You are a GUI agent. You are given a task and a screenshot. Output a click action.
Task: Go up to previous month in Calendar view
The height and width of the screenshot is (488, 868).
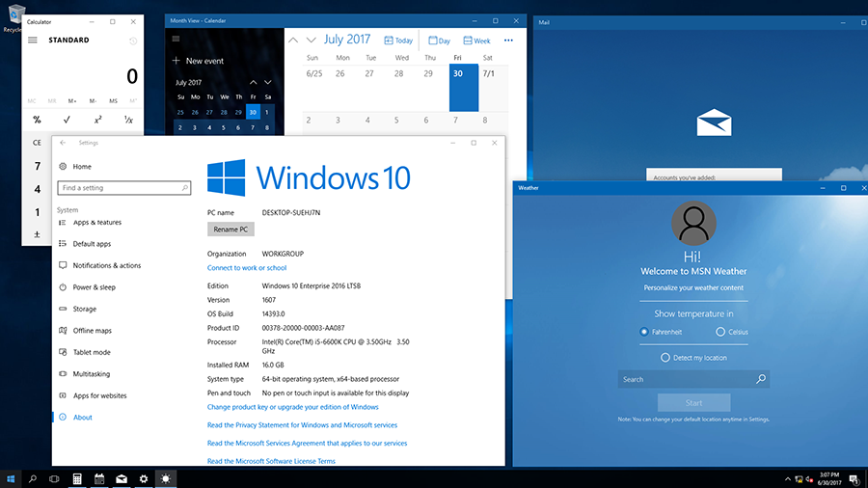293,40
